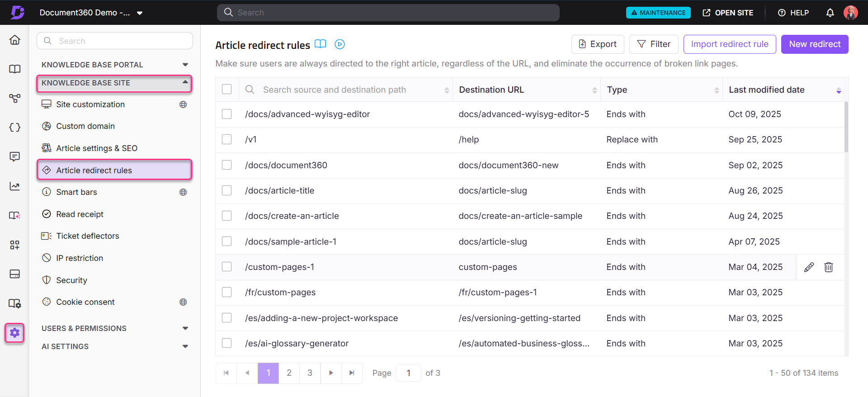Open the Analytics section in sidebar

[15, 186]
